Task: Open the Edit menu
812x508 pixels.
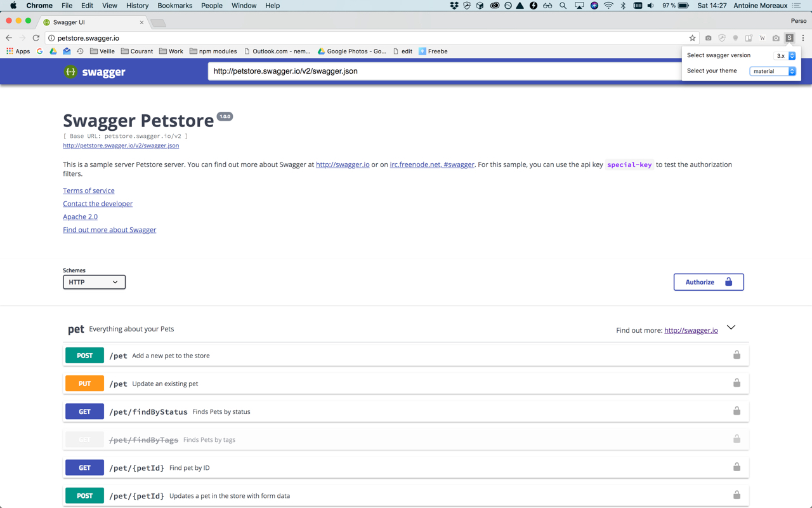Action: [x=87, y=6]
